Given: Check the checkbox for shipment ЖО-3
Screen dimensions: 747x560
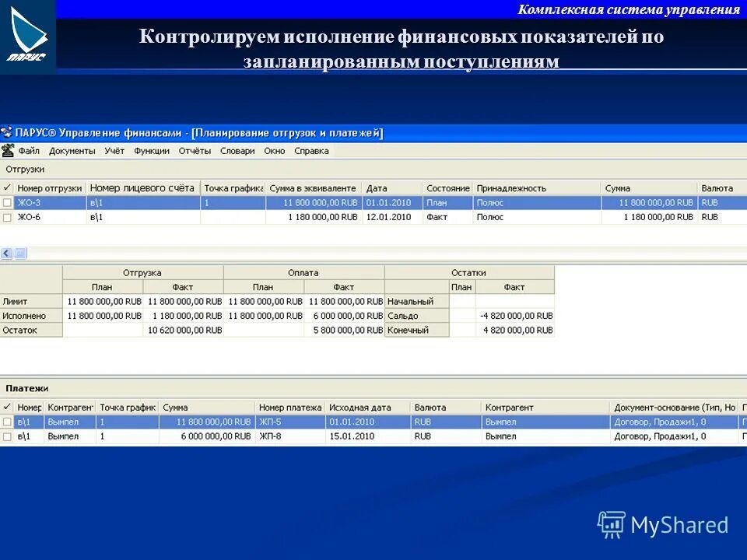Looking at the screenshot, I should (9, 201).
